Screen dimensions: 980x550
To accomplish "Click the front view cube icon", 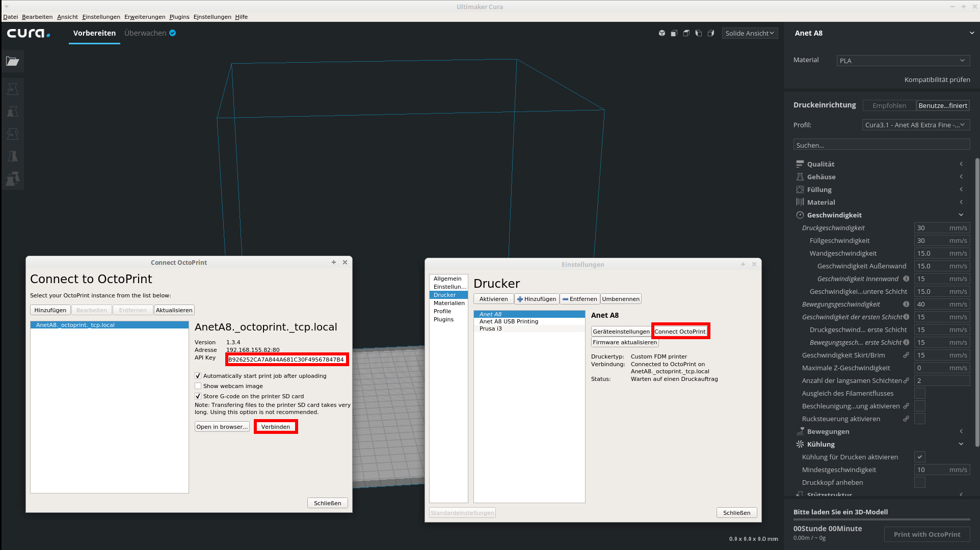I will click(674, 33).
